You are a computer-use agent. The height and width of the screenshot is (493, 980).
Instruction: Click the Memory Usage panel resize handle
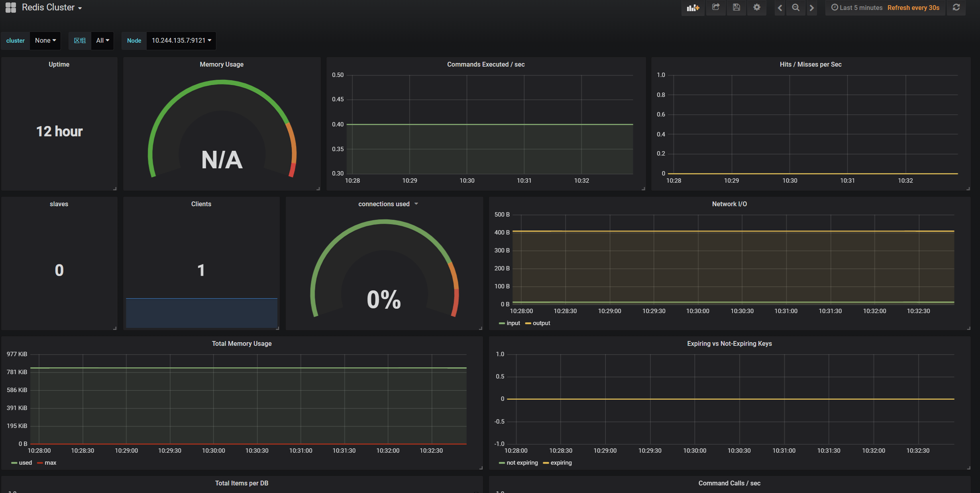pyautogui.click(x=318, y=188)
